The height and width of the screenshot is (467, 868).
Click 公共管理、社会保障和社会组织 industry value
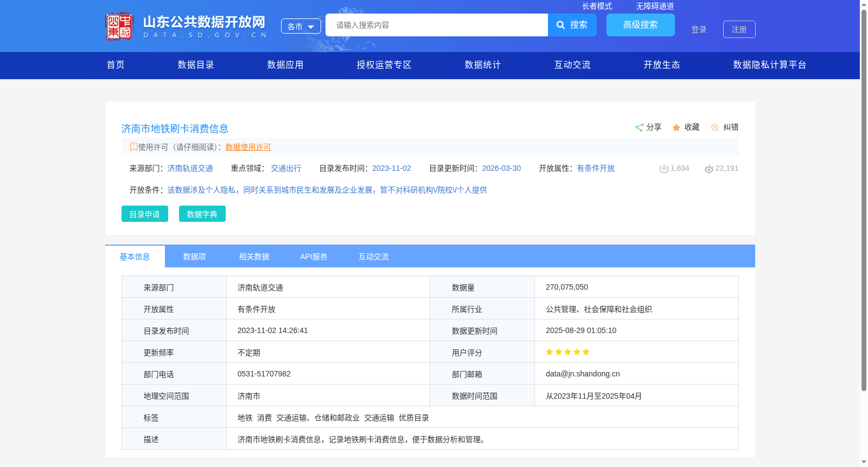coord(599,309)
